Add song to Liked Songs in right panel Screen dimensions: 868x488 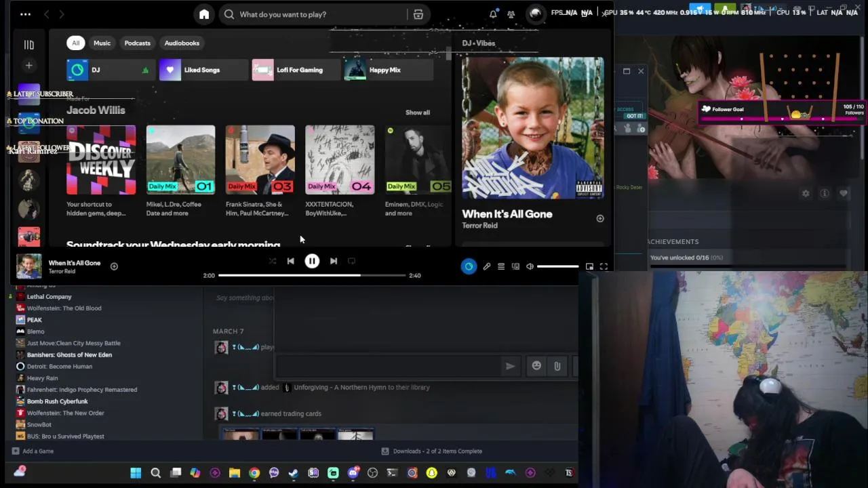(x=599, y=218)
